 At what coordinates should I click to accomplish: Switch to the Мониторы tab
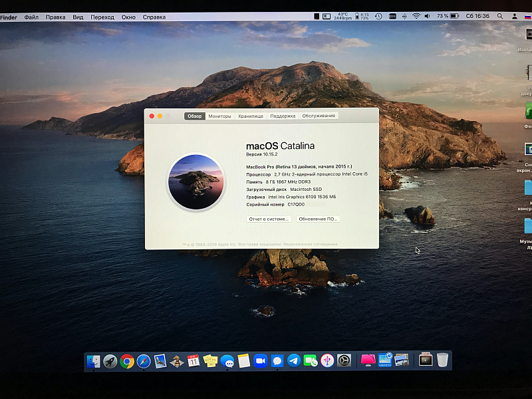(x=219, y=116)
